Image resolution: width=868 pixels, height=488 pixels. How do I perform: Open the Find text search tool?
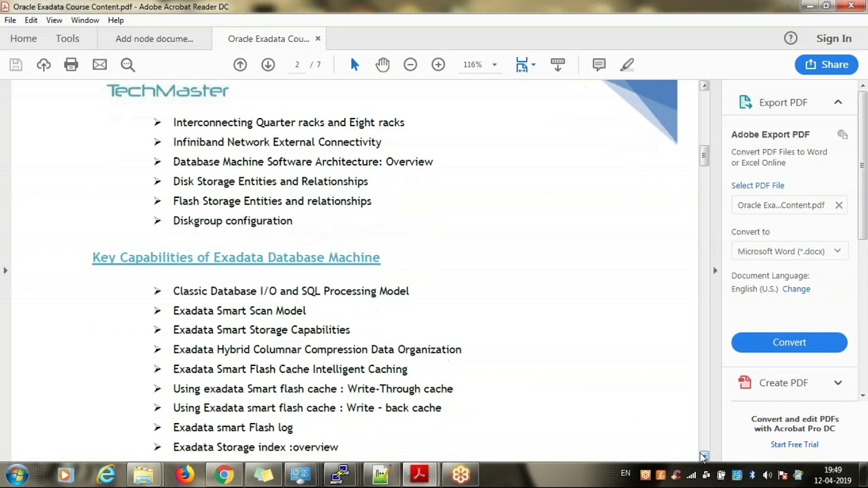pos(127,64)
